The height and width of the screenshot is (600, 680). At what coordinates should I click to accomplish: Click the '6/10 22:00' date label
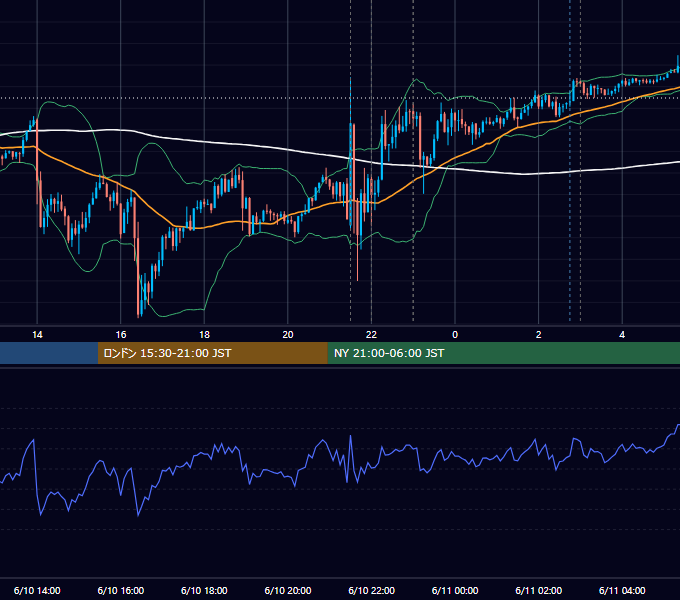click(371, 590)
